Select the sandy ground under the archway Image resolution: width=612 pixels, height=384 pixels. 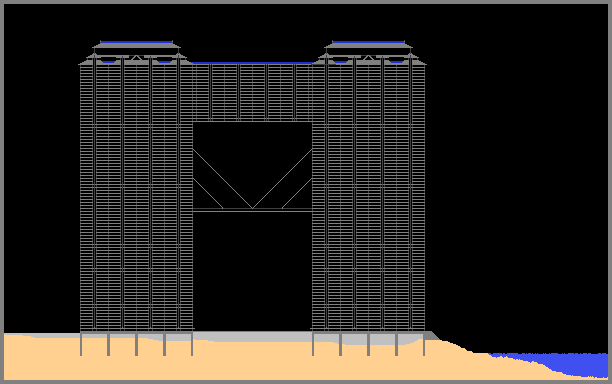pos(253,360)
